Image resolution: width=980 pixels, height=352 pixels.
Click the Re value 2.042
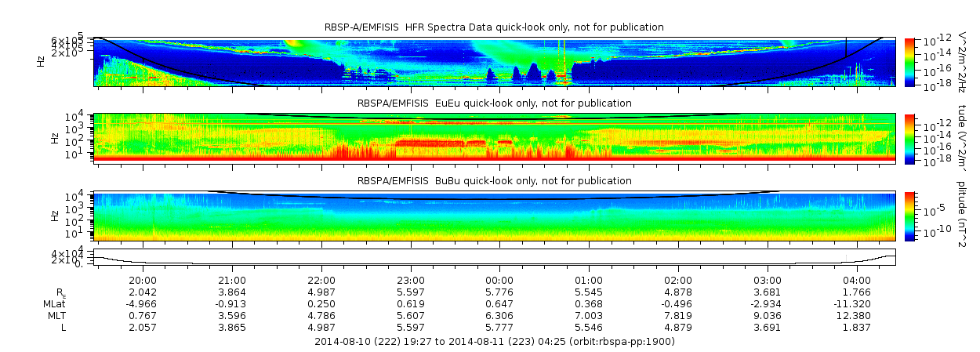(x=143, y=292)
